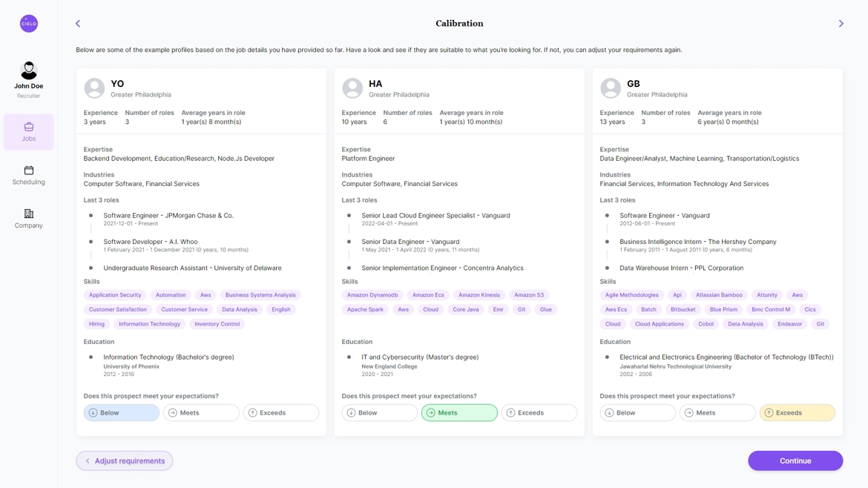Rate the GB prospect as Exceeds
Viewport: 868px width, 488px height.
[797, 412]
